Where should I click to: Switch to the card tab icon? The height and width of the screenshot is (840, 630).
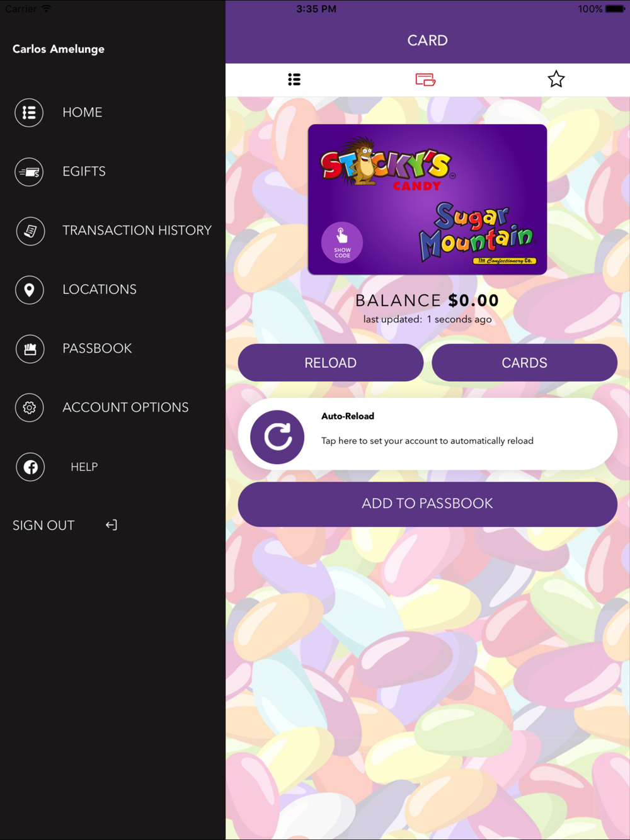(x=425, y=79)
